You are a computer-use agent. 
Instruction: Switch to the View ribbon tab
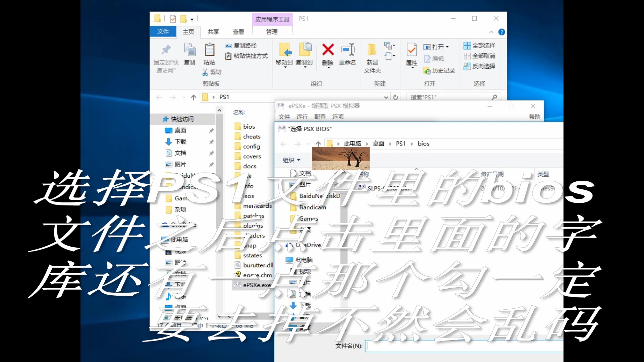[238, 32]
